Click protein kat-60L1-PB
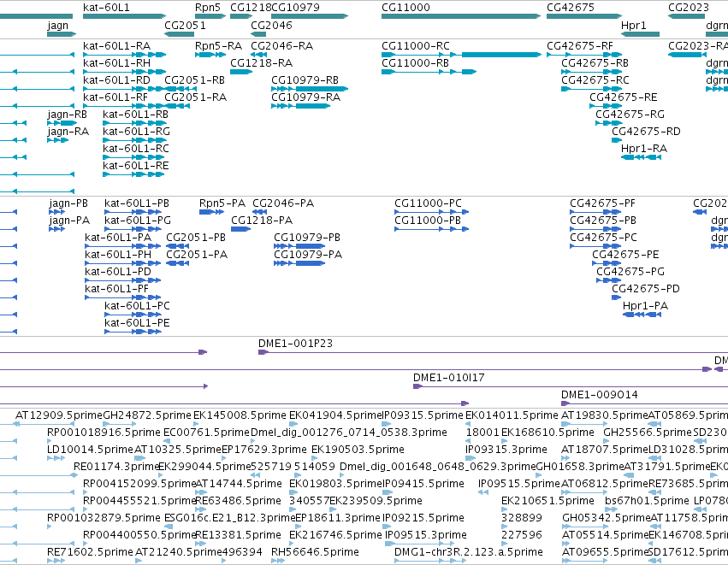The height and width of the screenshot is (565, 728). coord(137,203)
